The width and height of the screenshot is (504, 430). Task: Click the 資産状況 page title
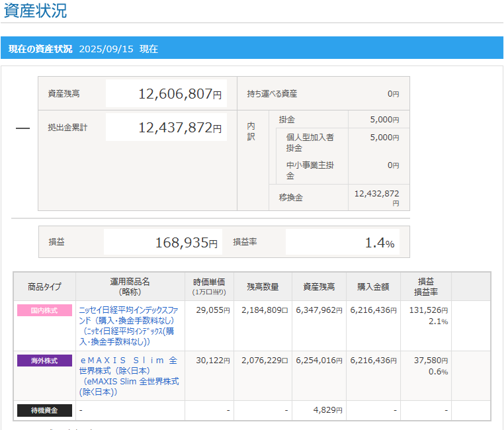[35, 11]
